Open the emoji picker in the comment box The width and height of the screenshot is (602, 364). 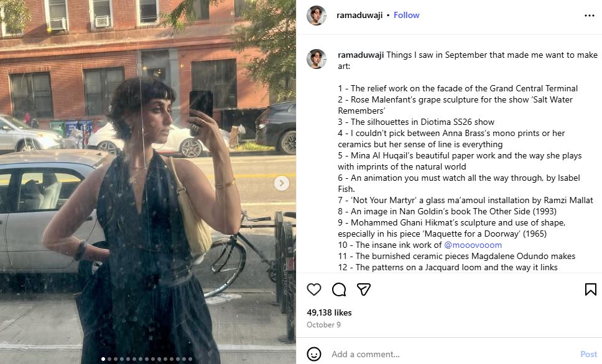coord(314,354)
